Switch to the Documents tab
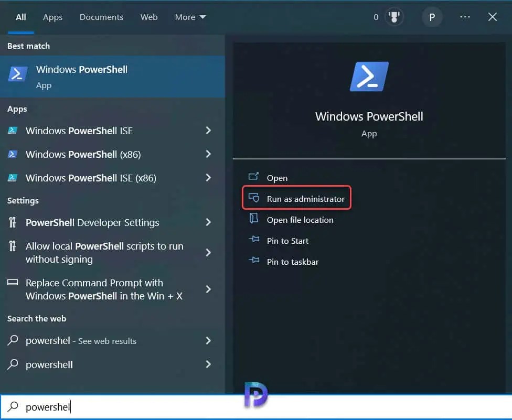Viewport: 512px width, 420px height. 101,17
